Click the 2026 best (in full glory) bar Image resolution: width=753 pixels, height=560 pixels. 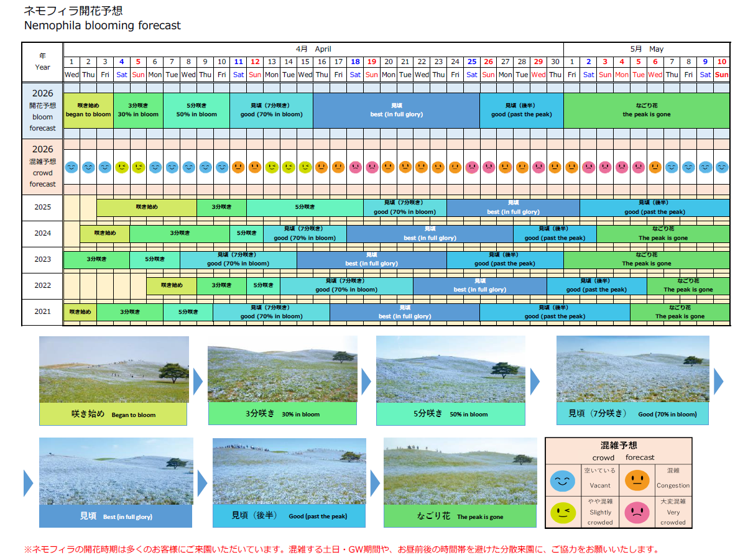point(396,111)
